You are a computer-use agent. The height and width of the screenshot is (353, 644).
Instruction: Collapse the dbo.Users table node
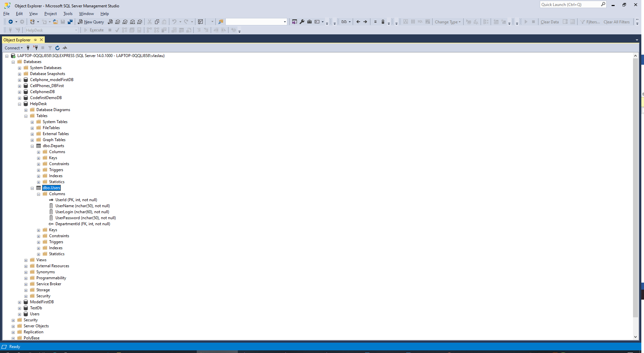click(32, 188)
